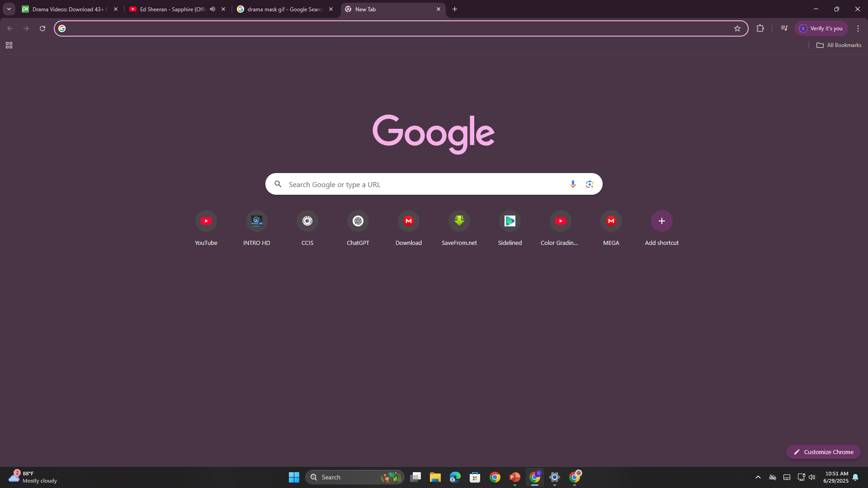Open PowerPoint from the taskbar
868x488 pixels.
515,477
